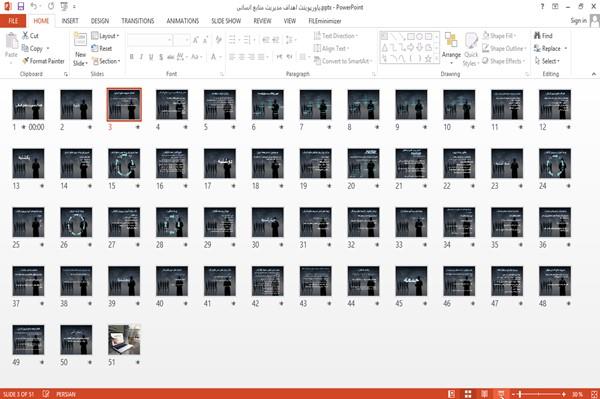Click the spell check icon in status bar
The image size is (600, 399).
pyautogui.click(x=46, y=394)
